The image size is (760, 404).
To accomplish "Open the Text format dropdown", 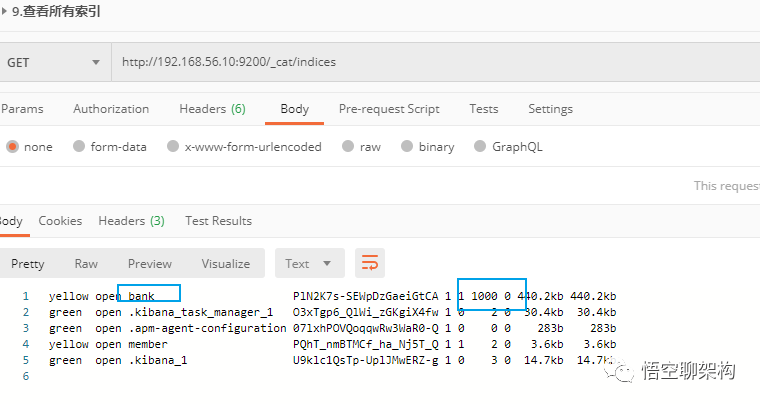I will (308, 264).
